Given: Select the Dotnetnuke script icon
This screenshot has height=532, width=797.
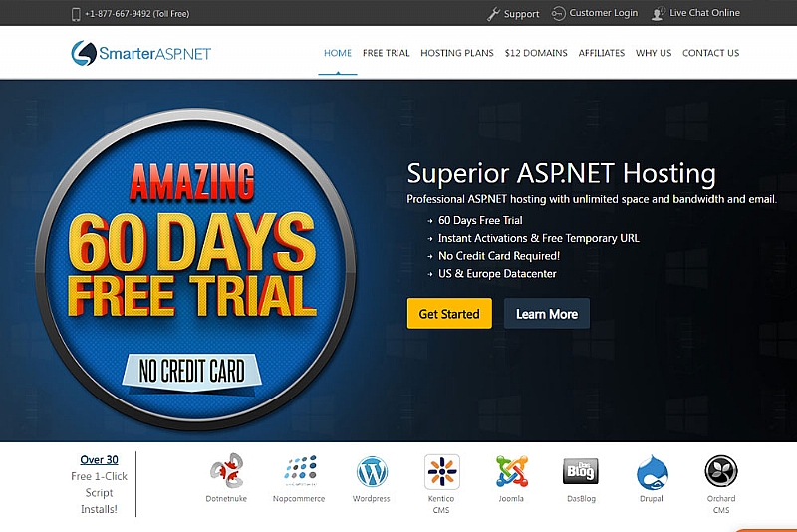Looking at the screenshot, I should coord(227,470).
